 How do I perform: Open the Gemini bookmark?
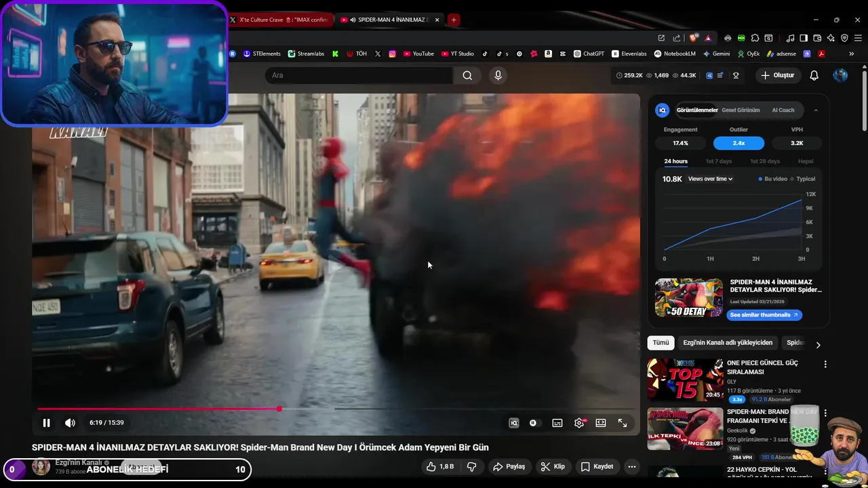coord(716,54)
